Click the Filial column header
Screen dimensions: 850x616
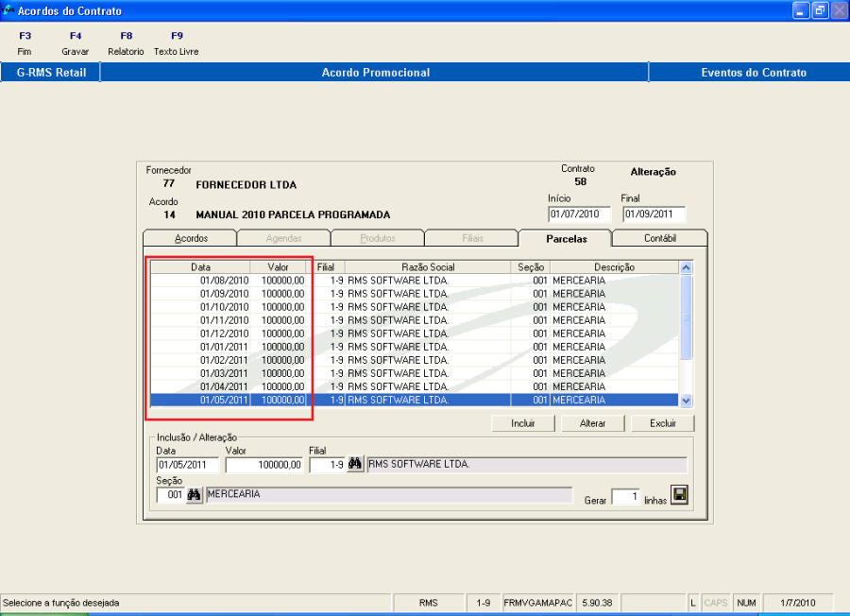click(x=326, y=267)
